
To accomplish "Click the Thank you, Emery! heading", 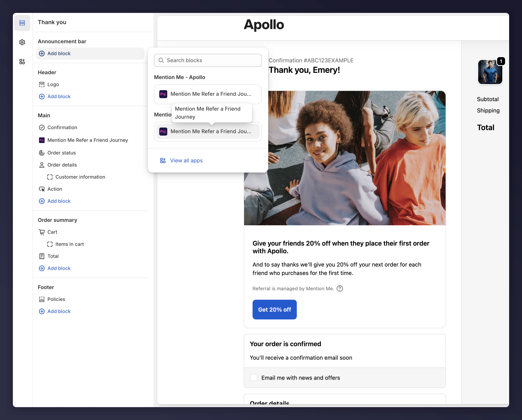I will [x=304, y=70].
